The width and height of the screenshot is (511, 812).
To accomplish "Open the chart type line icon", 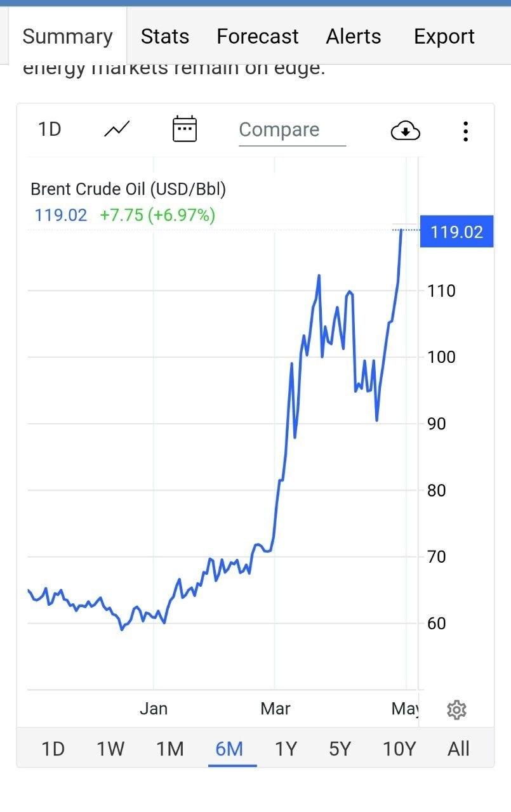I will tap(117, 129).
